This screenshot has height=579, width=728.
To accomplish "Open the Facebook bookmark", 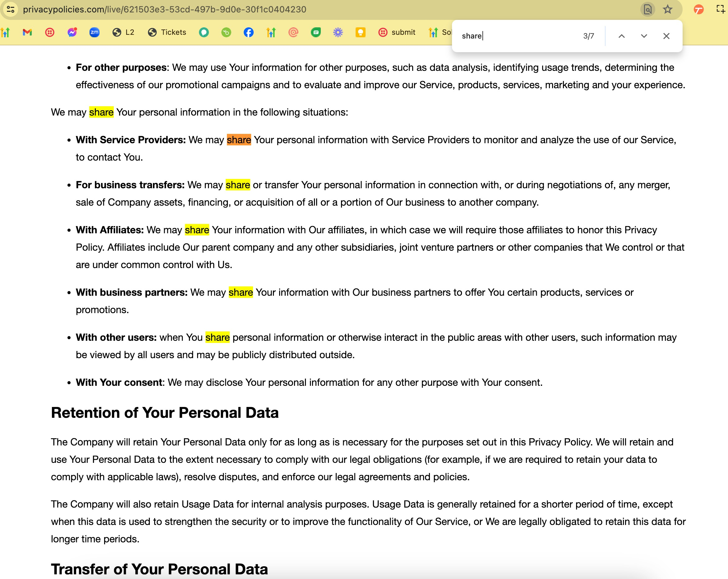I will point(248,32).
